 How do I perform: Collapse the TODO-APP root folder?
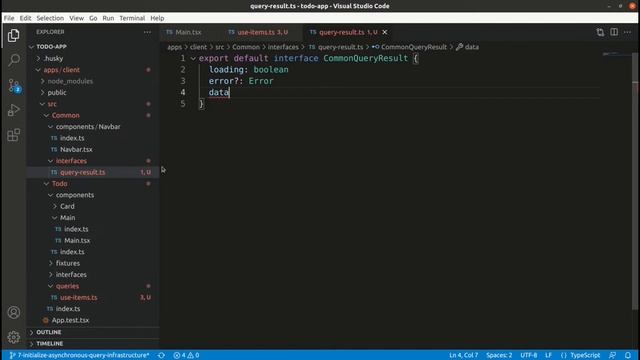pyautogui.click(x=51, y=47)
